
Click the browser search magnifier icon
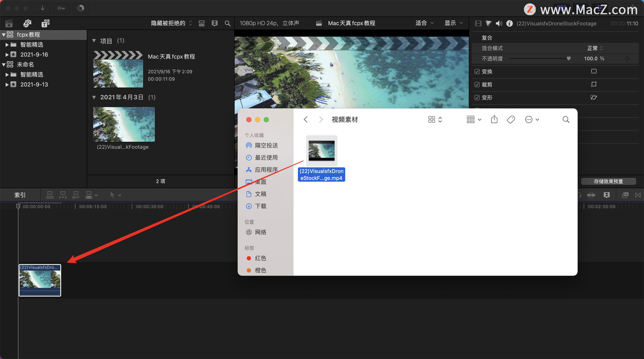pyautogui.click(x=227, y=23)
